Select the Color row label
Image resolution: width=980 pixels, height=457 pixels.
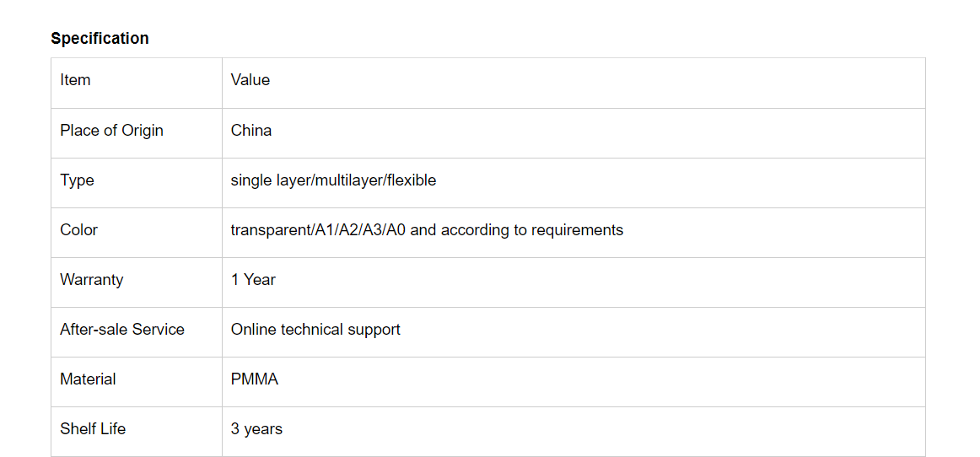point(78,230)
